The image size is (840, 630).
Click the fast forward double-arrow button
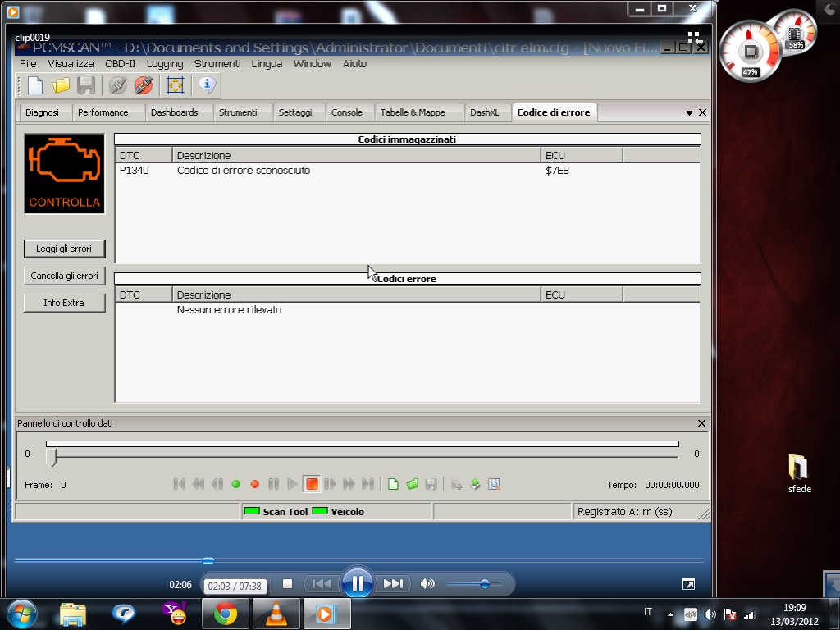tap(349, 484)
